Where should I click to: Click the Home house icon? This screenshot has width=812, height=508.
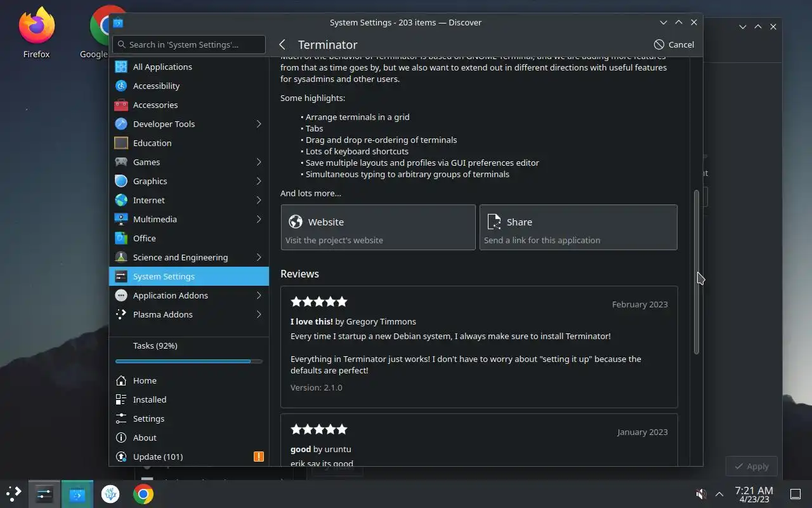(121, 380)
